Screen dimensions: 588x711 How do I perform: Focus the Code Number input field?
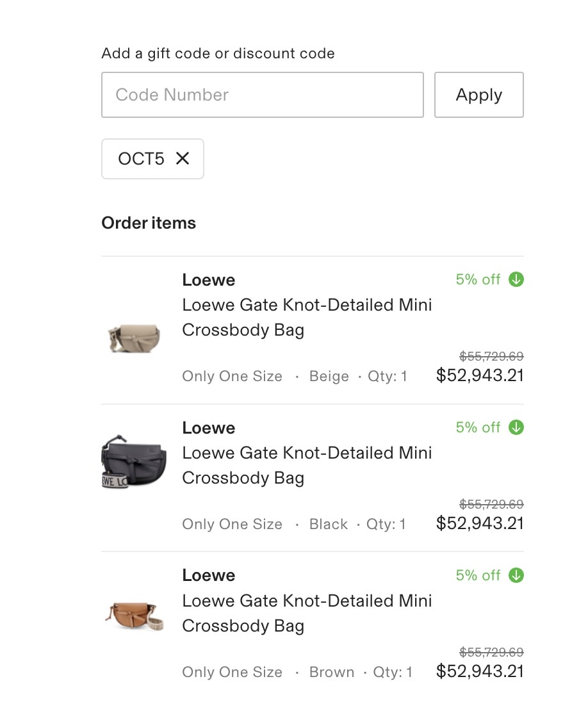(263, 95)
